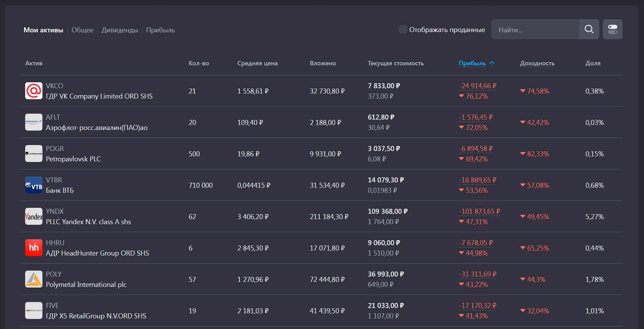Click the 36 993,00 ₽ current value
Screen dimensions: 644x329
click(386, 274)
